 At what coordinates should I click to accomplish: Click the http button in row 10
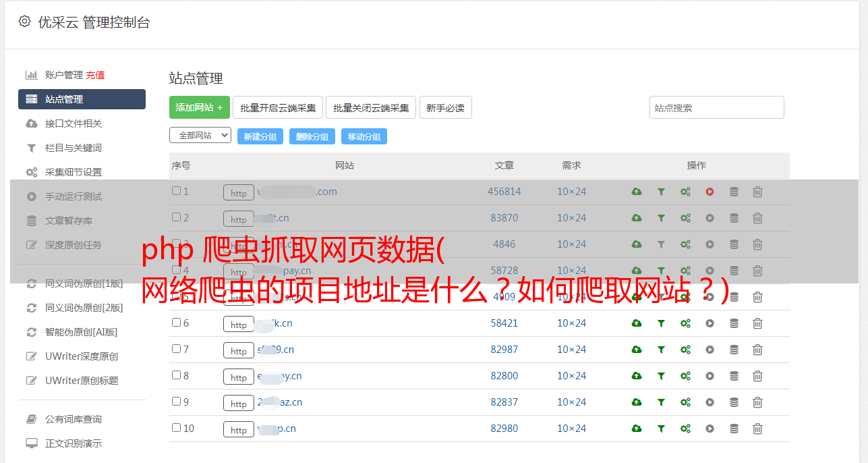pos(239,430)
